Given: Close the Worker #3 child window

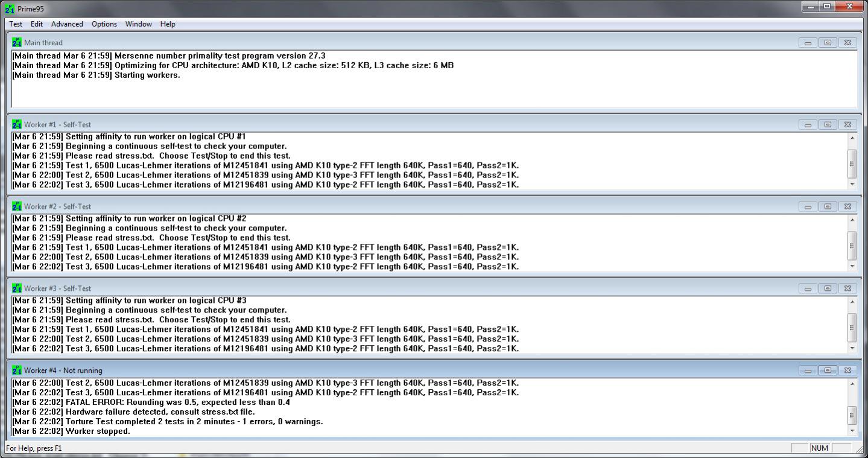Looking at the screenshot, I should pos(847,289).
